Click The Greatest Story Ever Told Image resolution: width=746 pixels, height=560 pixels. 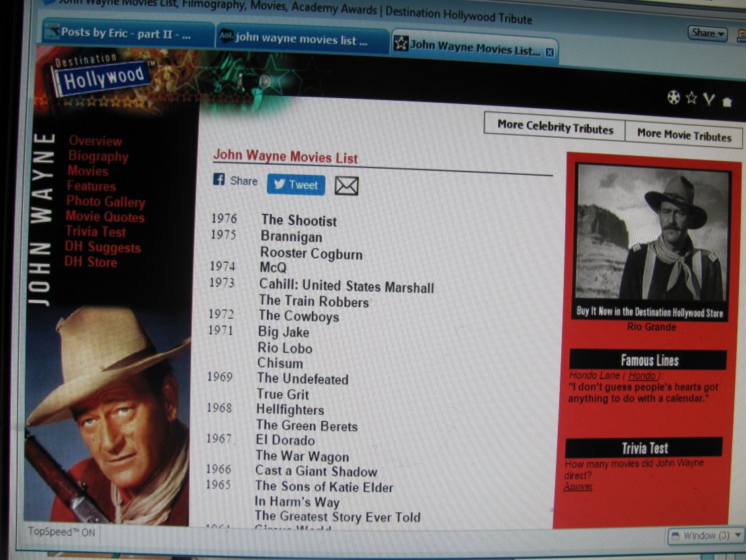click(x=337, y=517)
